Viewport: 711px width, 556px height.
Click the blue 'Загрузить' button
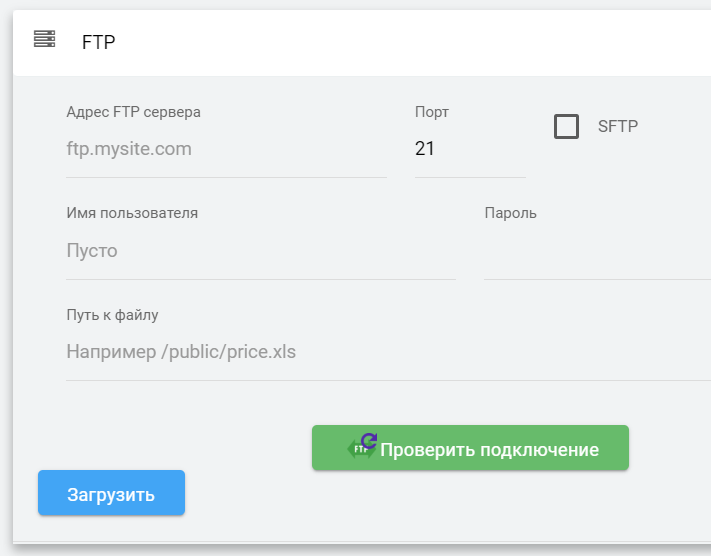(111, 494)
